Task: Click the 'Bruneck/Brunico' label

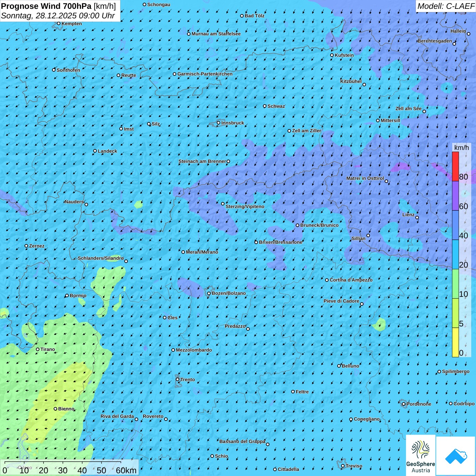Action: pos(320,225)
